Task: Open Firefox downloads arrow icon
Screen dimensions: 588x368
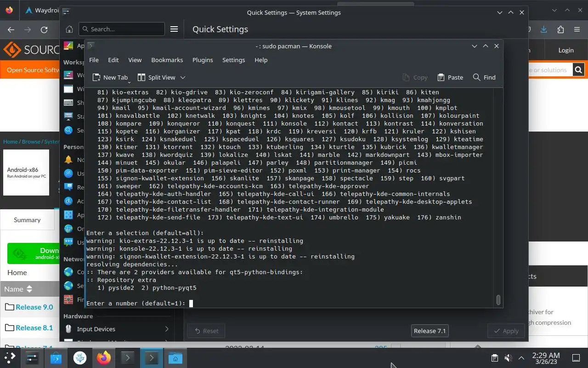Action: coord(544,29)
